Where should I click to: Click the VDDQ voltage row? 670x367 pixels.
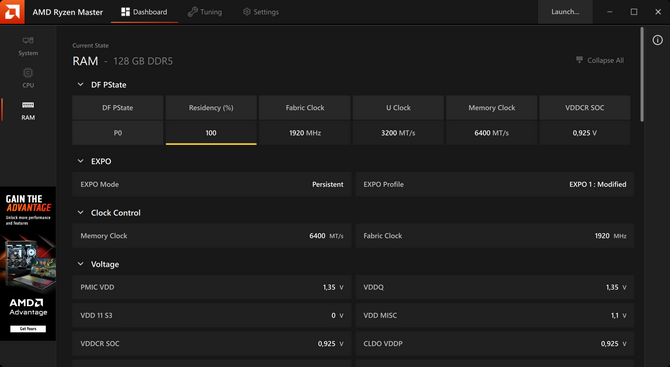click(495, 287)
